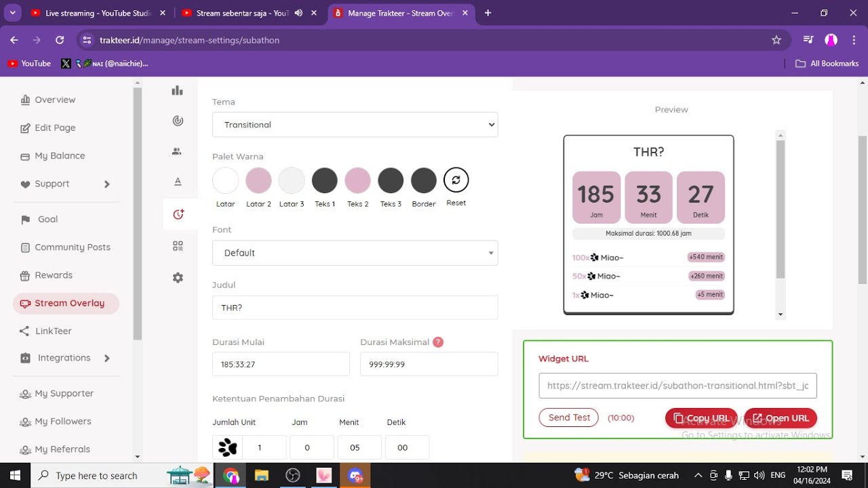Reset the color palette

[456, 180]
